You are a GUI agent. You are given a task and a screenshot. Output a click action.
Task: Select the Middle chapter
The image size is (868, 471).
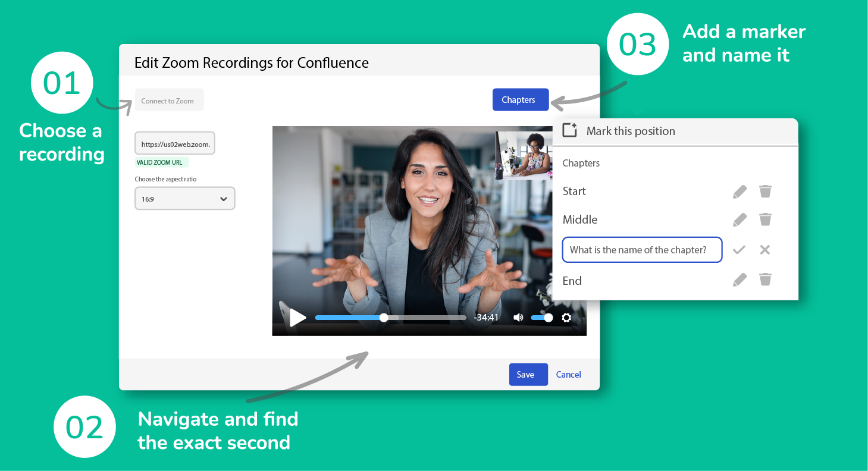tap(580, 219)
